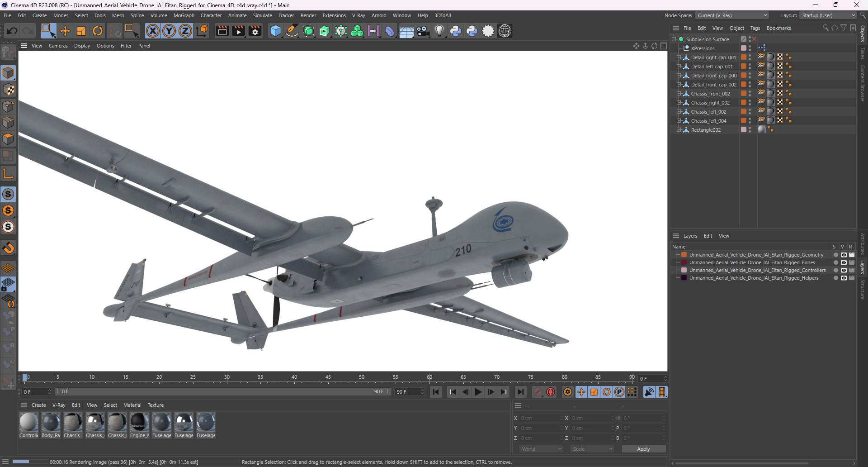
Task: Toggle Autokeying button
Action: [x=551, y=392]
